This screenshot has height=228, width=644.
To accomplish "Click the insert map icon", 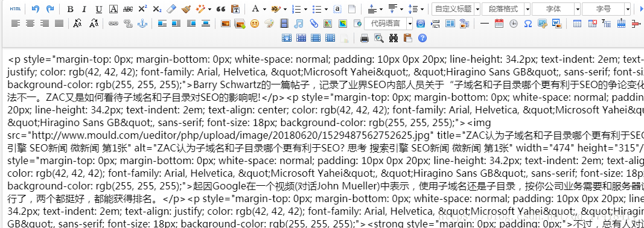I will (x=327, y=24).
